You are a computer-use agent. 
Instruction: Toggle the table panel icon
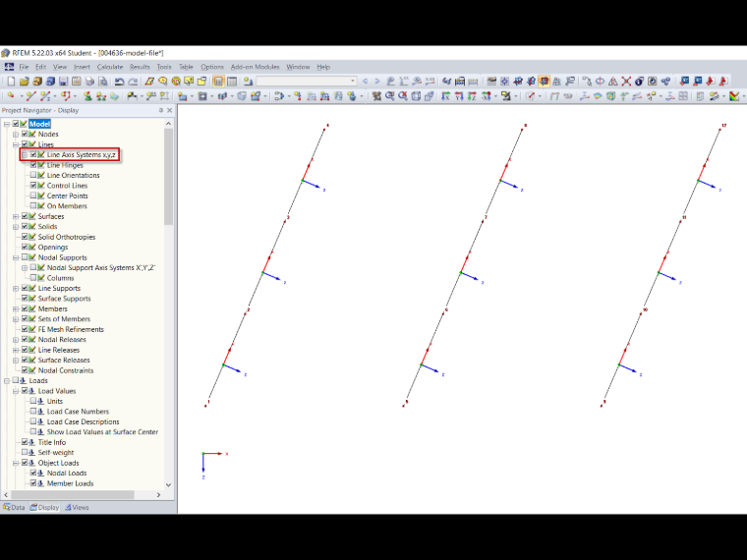(232, 82)
